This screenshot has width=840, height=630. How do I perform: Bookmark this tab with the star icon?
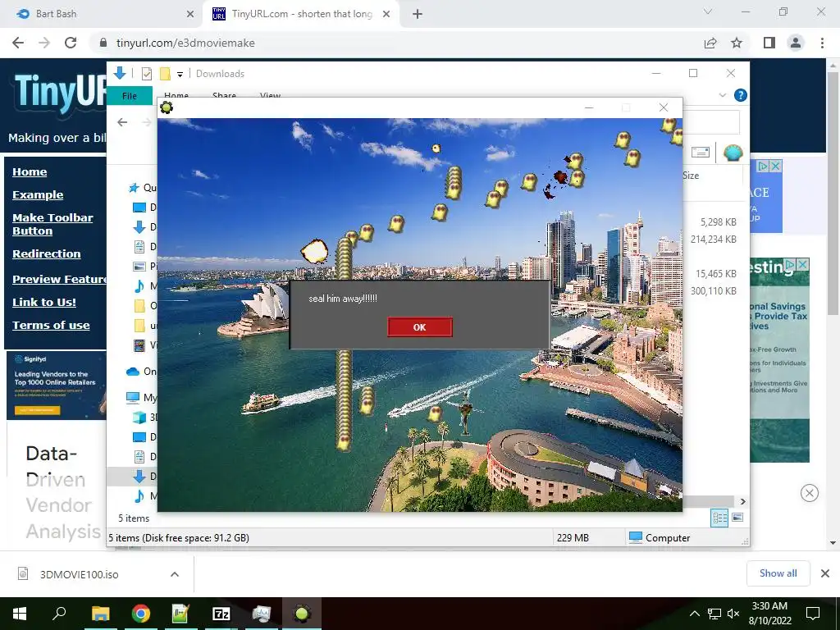click(737, 43)
